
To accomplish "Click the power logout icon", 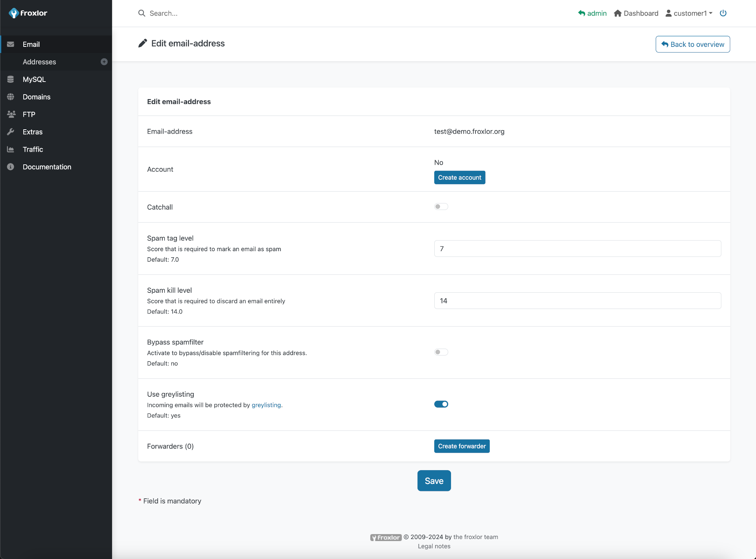I will pyautogui.click(x=723, y=13).
